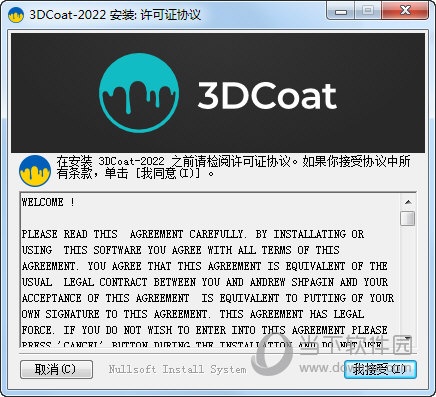Click the line starting 'ACCEPTANCE OF THIS AGREEMENT'
The height and width of the screenshot is (397, 436).
(x=208, y=298)
